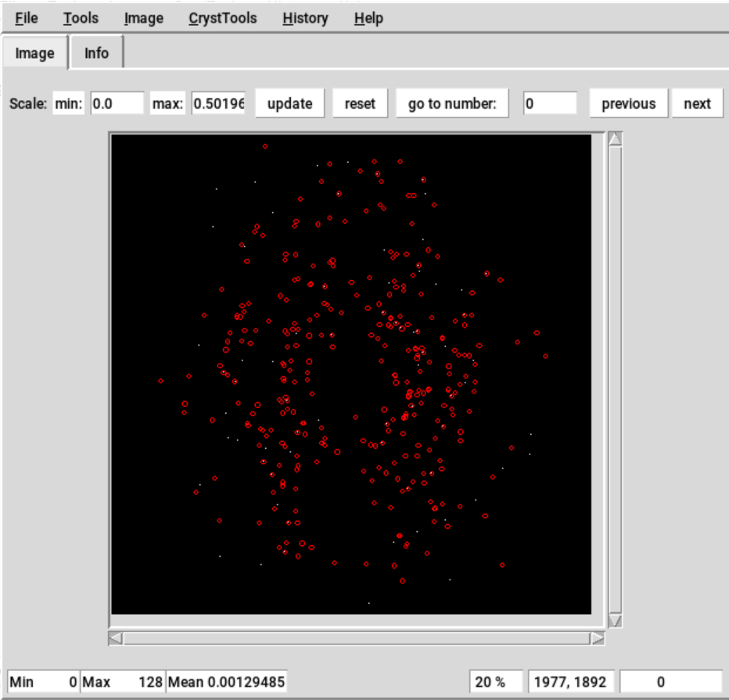Screen dimensions: 729x700
Task: Open the Image menu
Action: tap(144, 18)
